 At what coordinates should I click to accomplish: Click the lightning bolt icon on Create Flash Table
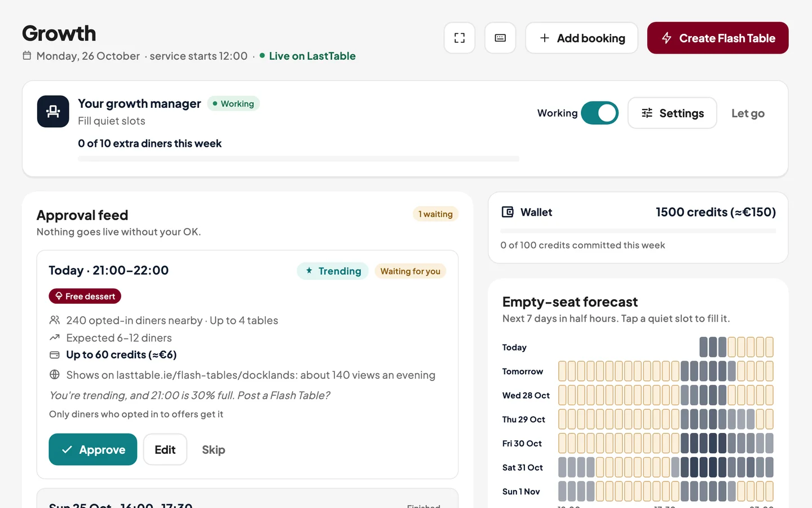[x=667, y=38]
